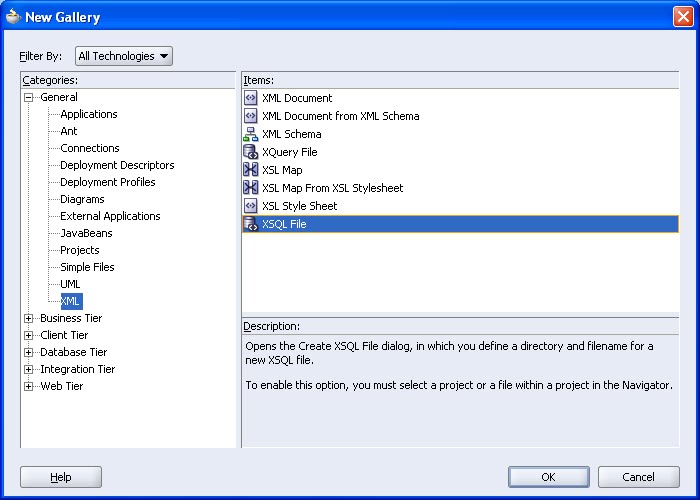Choose the selected XSQL File text
Screen dimensions: 700x500
(x=284, y=224)
